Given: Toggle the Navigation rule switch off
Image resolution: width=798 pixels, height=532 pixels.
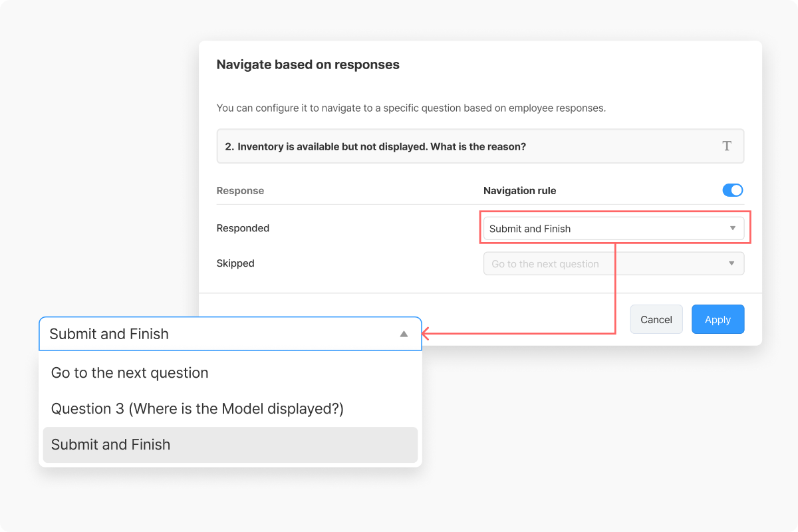Looking at the screenshot, I should click(733, 190).
